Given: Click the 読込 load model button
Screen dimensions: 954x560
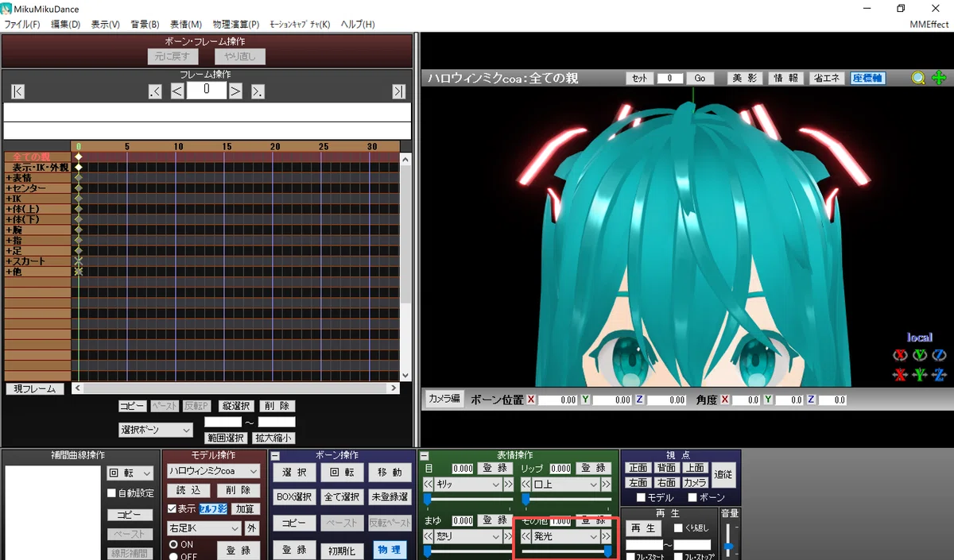Looking at the screenshot, I should tap(188, 490).
